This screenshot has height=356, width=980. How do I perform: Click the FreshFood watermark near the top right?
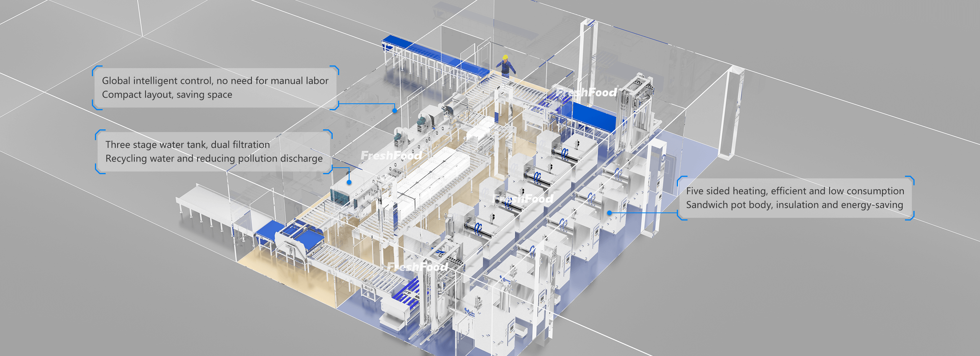tap(586, 92)
